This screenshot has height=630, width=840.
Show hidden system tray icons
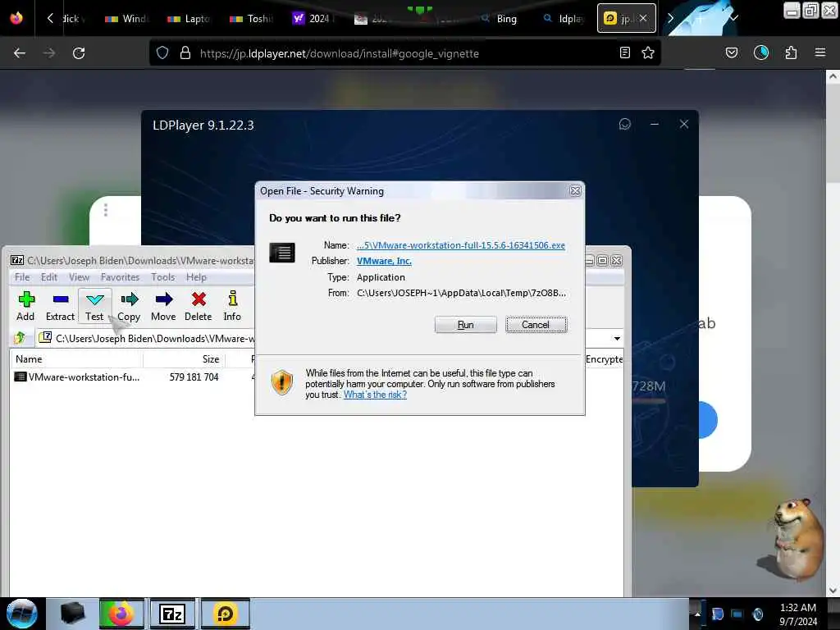pos(697,614)
